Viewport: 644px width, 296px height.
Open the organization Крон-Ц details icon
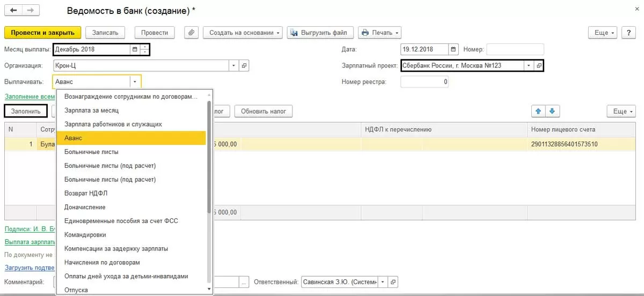tap(244, 65)
